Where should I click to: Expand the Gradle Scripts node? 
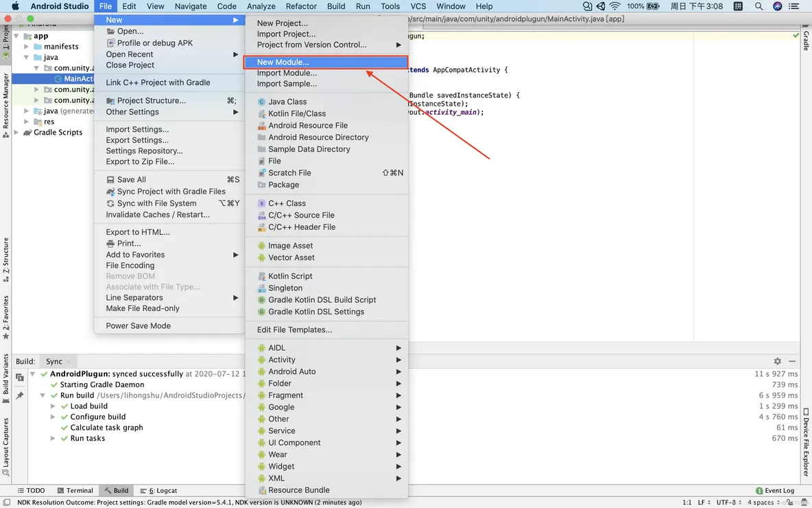(16, 132)
